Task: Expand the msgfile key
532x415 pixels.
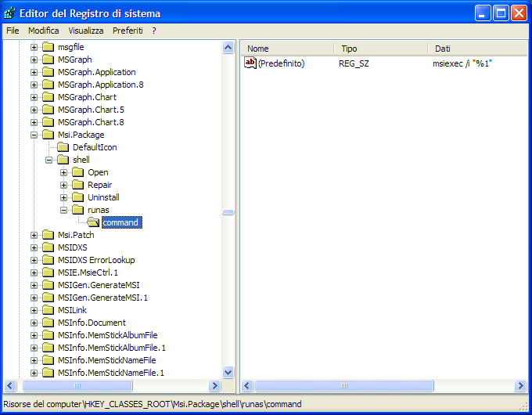Action: 34,47
